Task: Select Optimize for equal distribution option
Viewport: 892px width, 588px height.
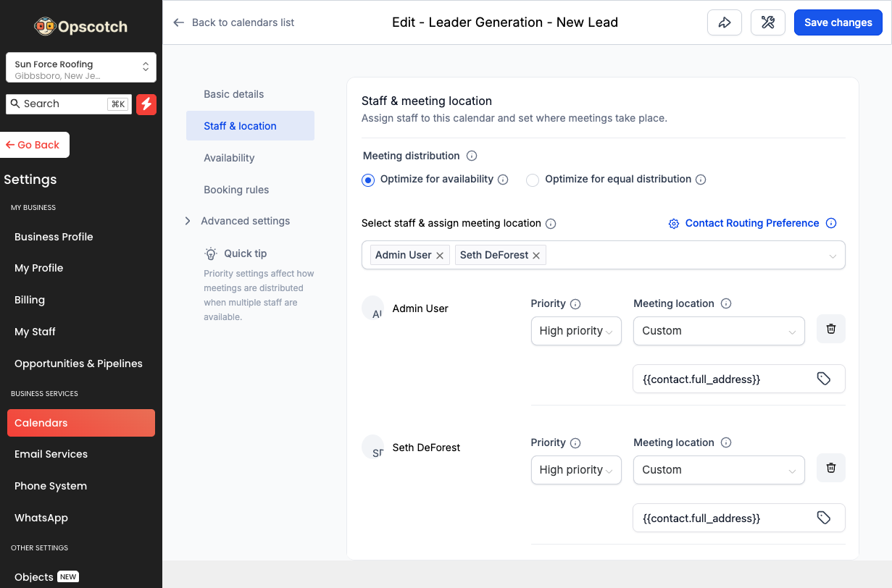Action: [x=533, y=180]
